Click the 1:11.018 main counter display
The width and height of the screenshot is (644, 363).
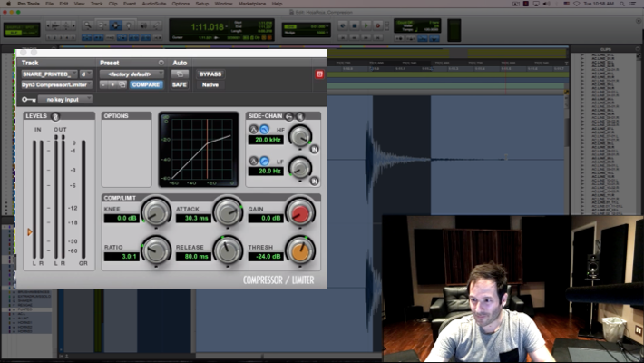point(208,27)
